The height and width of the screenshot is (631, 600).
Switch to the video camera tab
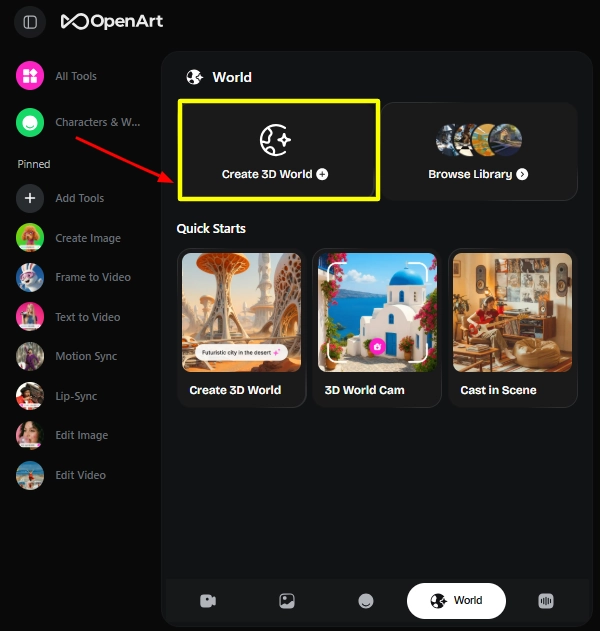pos(208,601)
